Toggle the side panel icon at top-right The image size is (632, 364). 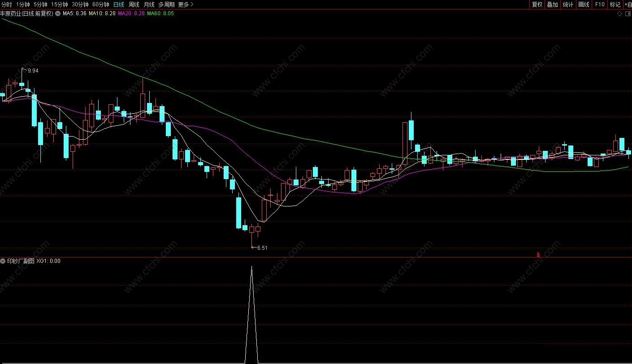point(628,14)
